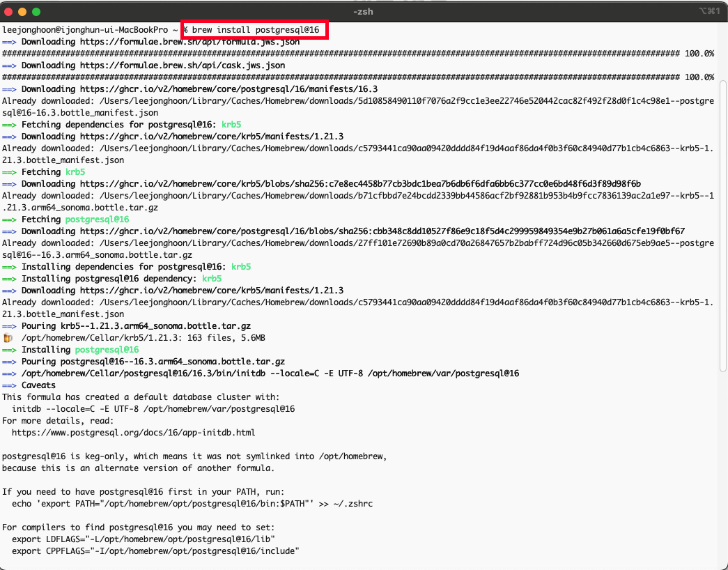728x570 pixels.
Task: Click the cask.jws.json download URL
Action: click(x=183, y=66)
